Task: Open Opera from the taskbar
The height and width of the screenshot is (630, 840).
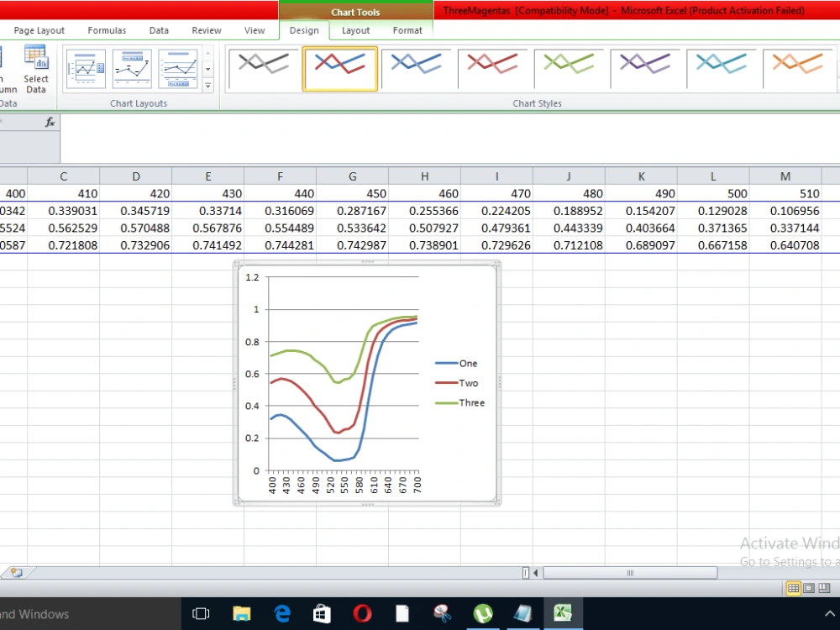Action: click(x=362, y=613)
